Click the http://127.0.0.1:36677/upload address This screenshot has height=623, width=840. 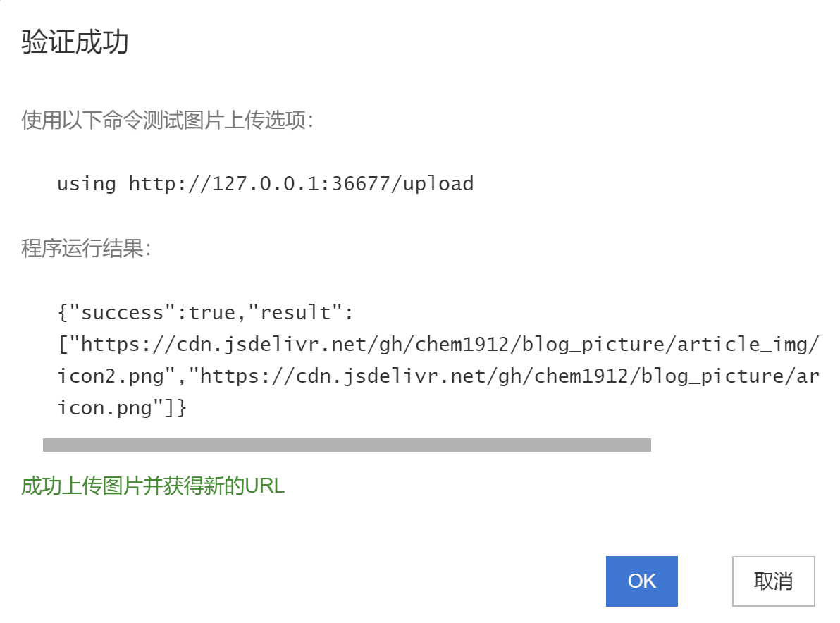(x=301, y=184)
